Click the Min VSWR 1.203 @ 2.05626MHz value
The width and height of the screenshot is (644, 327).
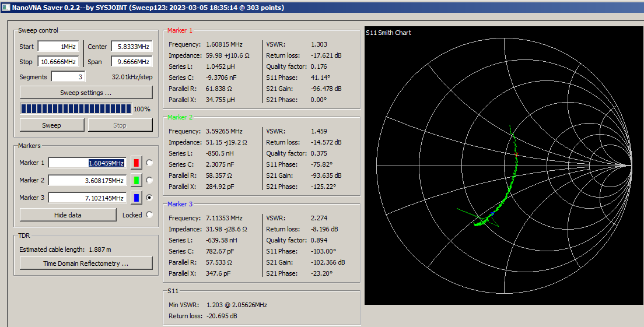237,305
